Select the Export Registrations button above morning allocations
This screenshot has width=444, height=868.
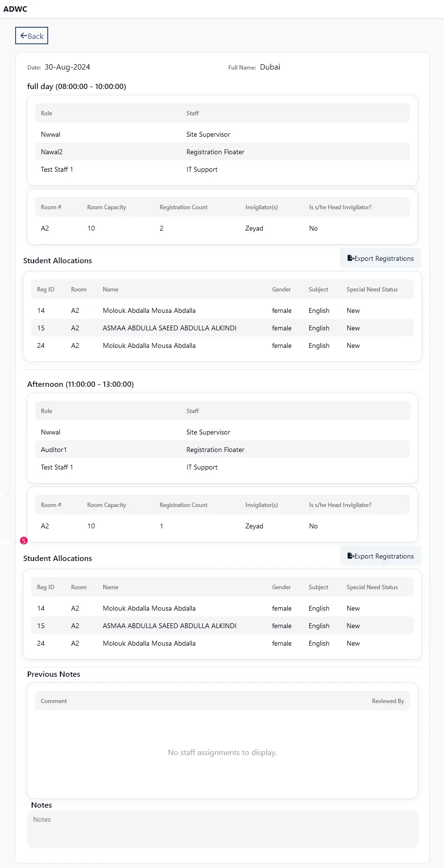[380, 258]
